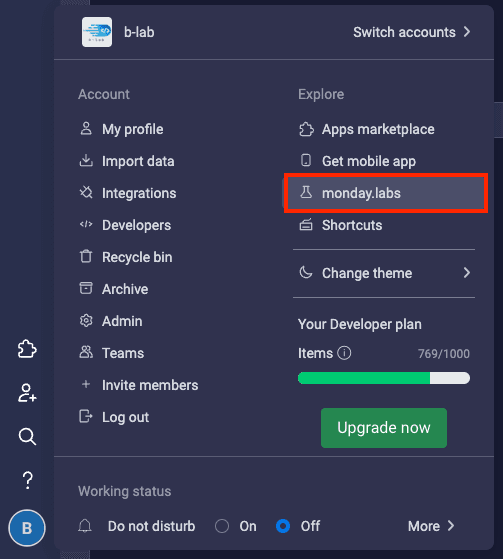Choose Invite members entry
The width and height of the screenshot is (503, 559).
pos(150,385)
